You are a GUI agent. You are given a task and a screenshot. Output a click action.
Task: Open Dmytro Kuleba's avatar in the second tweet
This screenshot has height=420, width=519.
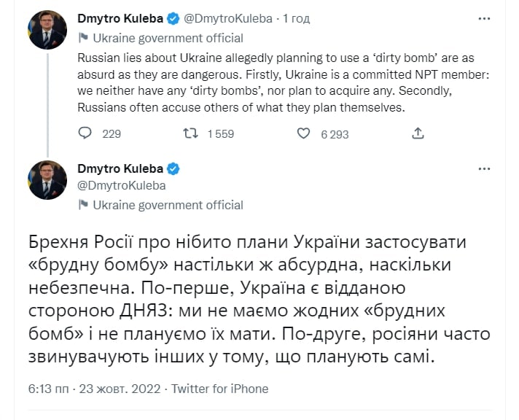pyautogui.click(x=48, y=180)
